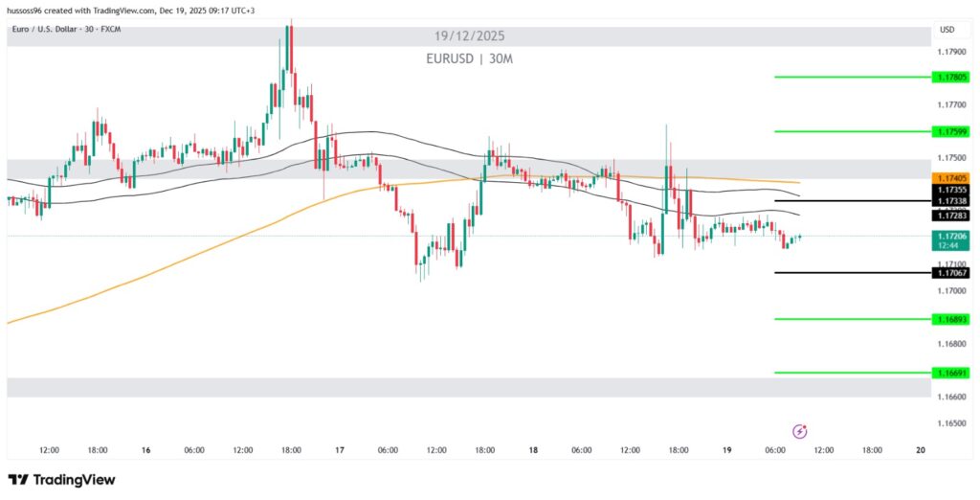This screenshot has height=500, width=980.
Task: Click the Euro / U.S. Dollar symbol title
Action: pos(64,30)
